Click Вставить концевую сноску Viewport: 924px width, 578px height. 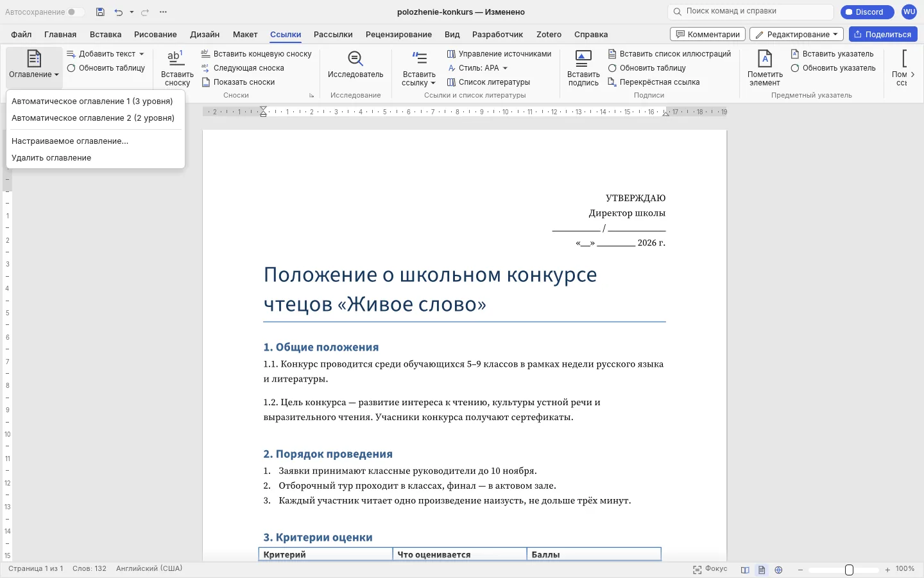[x=256, y=54]
